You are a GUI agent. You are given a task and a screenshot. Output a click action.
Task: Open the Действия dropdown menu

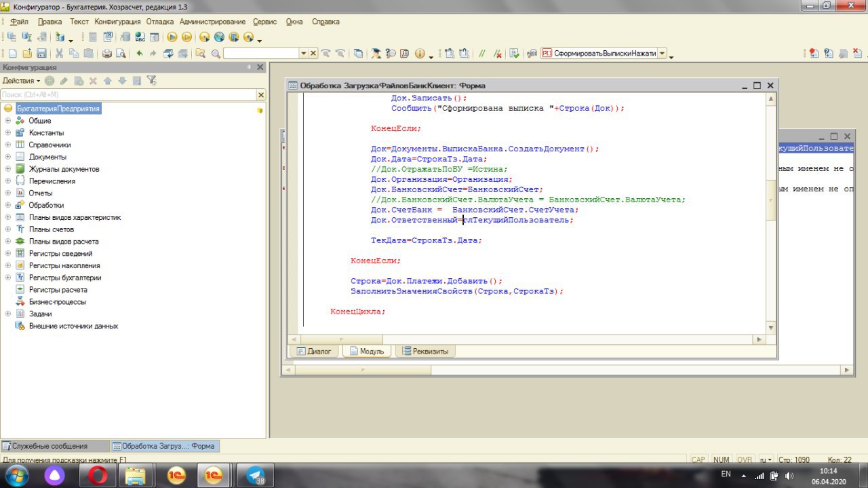point(21,81)
